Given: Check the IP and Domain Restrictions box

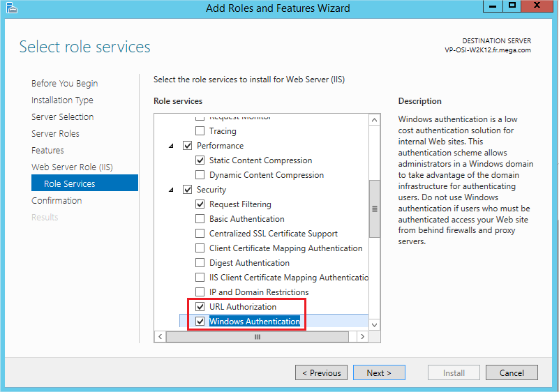Looking at the screenshot, I should tap(200, 292).
